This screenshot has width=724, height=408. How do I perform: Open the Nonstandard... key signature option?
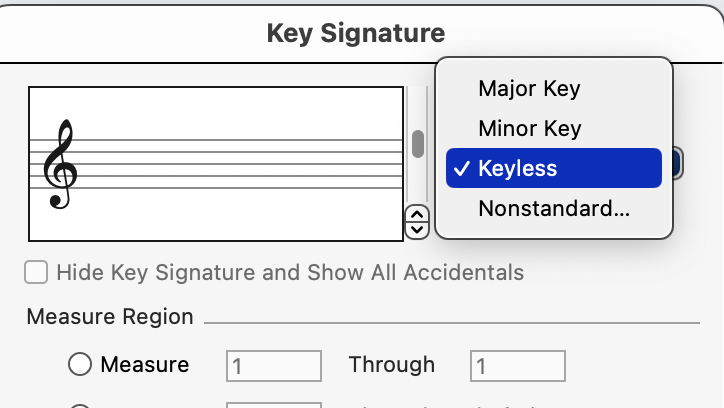click(553, 209)
